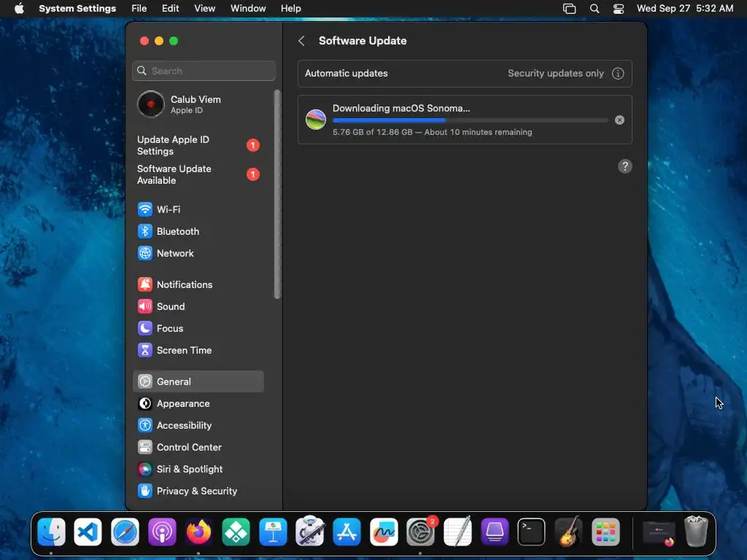Open Software Update Available notice
The width and height of the screenshot is (747, 560).
[198, 174]
